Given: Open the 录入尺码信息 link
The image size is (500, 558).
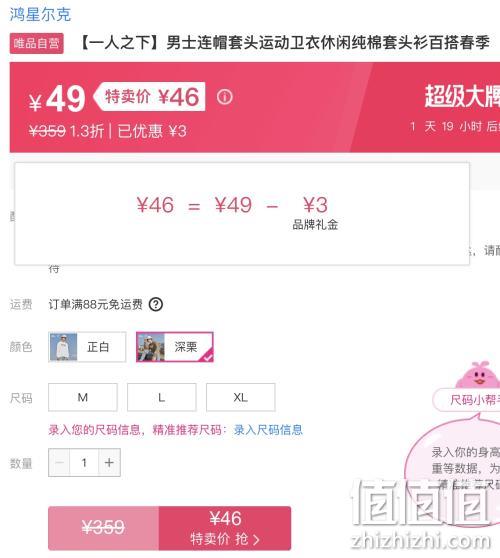Looking at the screenshot, I should coord(268,430).
